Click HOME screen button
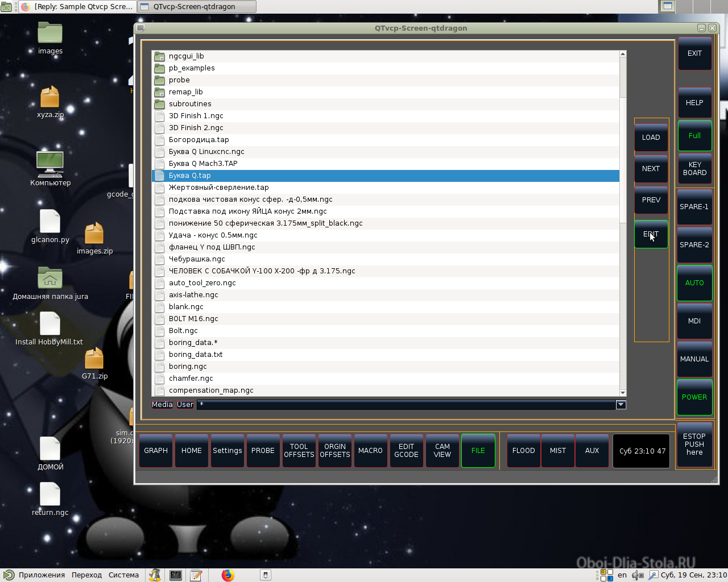This screenshot has width=728, height=582. [192, 451]
